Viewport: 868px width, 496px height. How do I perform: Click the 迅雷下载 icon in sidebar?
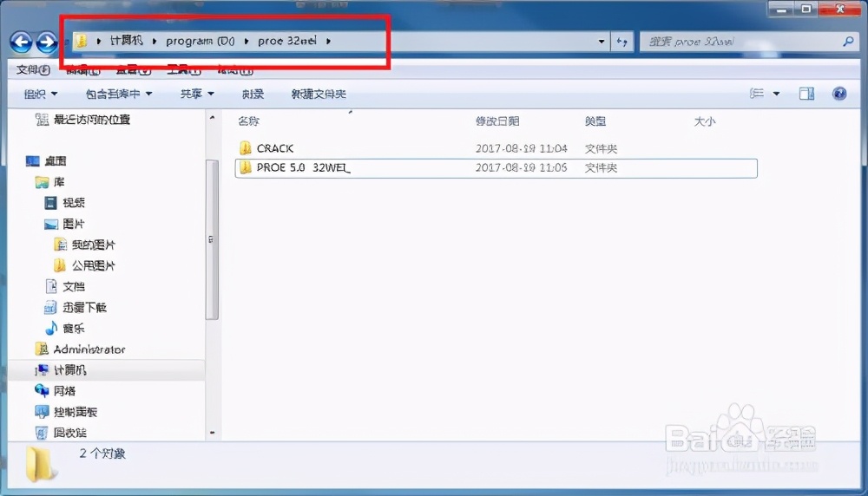(x=50, y=307)
